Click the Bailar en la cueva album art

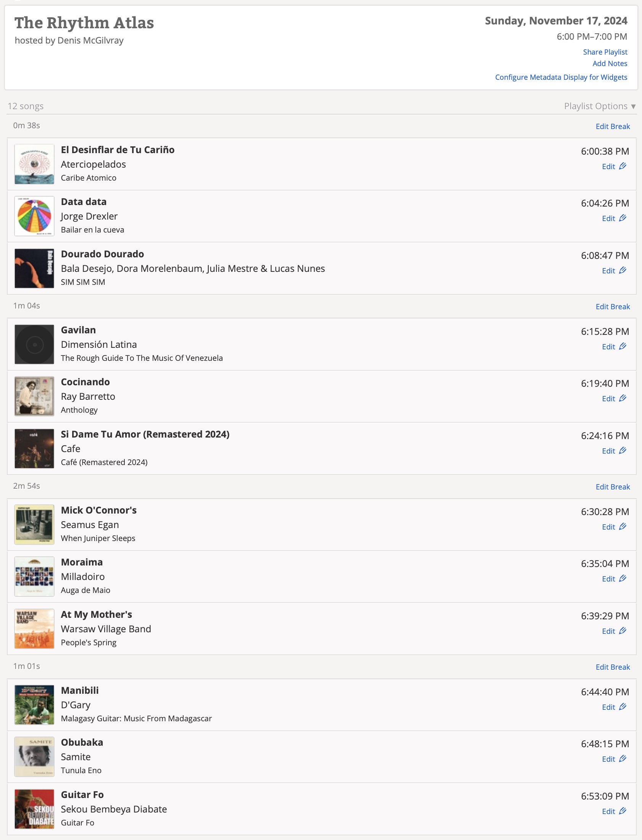tap(34, 216)
